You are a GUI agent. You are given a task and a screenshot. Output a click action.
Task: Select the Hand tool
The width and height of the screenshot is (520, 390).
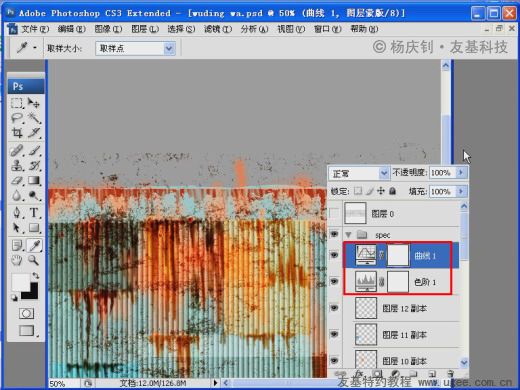tap(17, 260)
